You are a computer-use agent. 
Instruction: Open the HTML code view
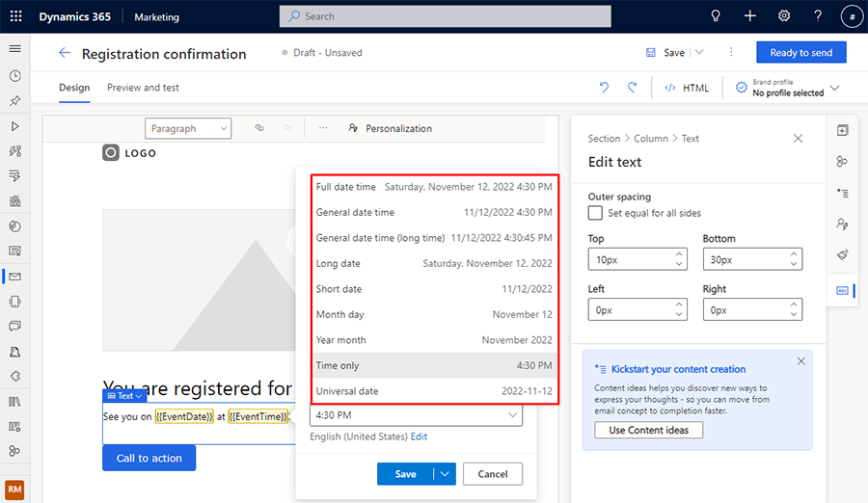click(687, 88)
